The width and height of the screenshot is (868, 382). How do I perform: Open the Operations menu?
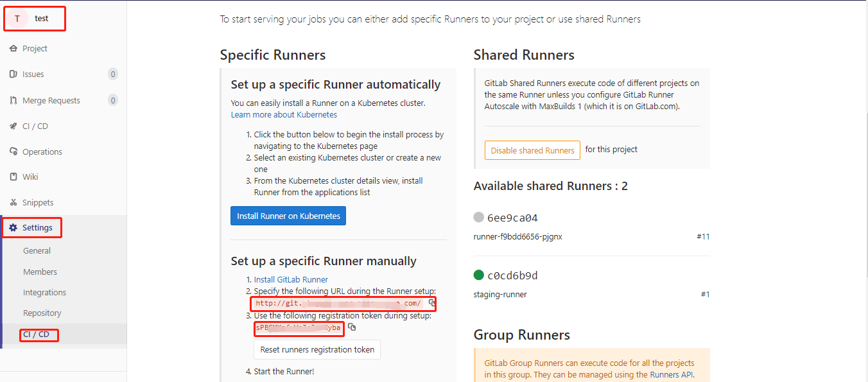[42, 152]
